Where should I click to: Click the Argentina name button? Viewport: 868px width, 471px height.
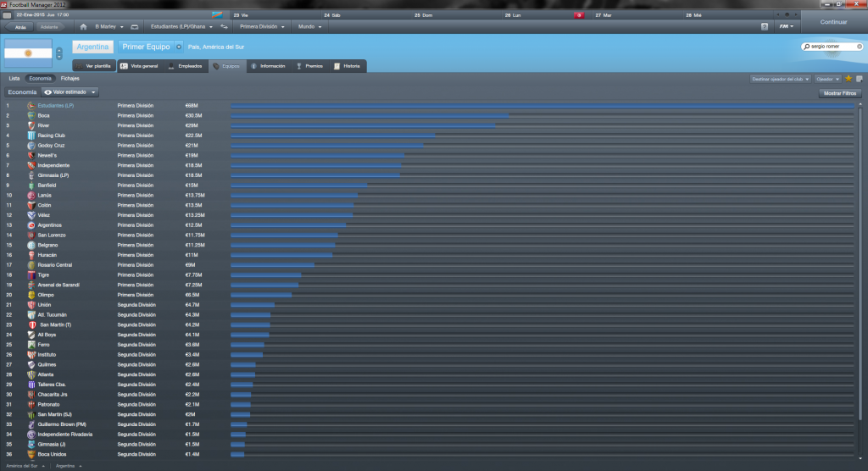(x=92, y=47)
